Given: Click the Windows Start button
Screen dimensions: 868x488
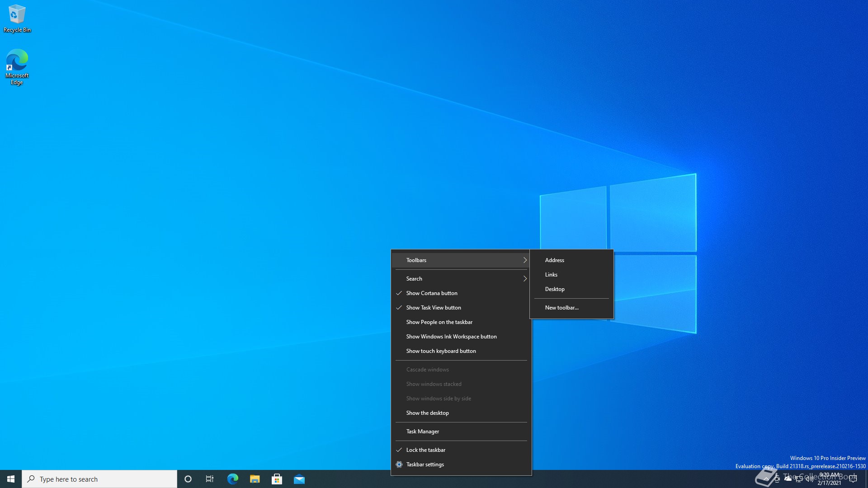Looking at the screenshot, I should tap(11, 479).
